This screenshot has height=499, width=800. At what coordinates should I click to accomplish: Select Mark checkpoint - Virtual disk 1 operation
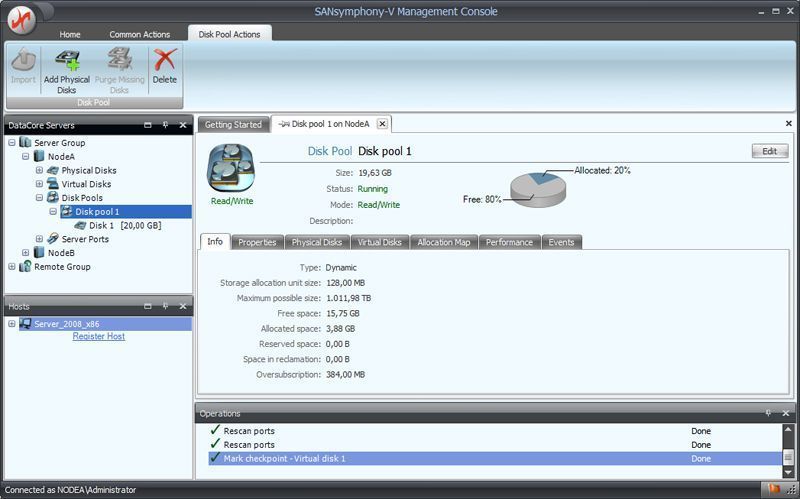(495, 459)
